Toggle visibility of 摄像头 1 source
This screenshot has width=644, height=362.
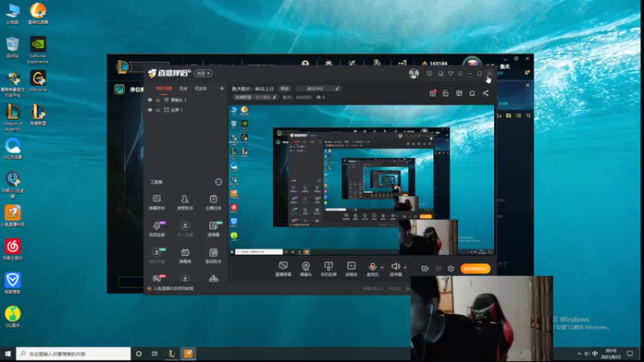151,100
